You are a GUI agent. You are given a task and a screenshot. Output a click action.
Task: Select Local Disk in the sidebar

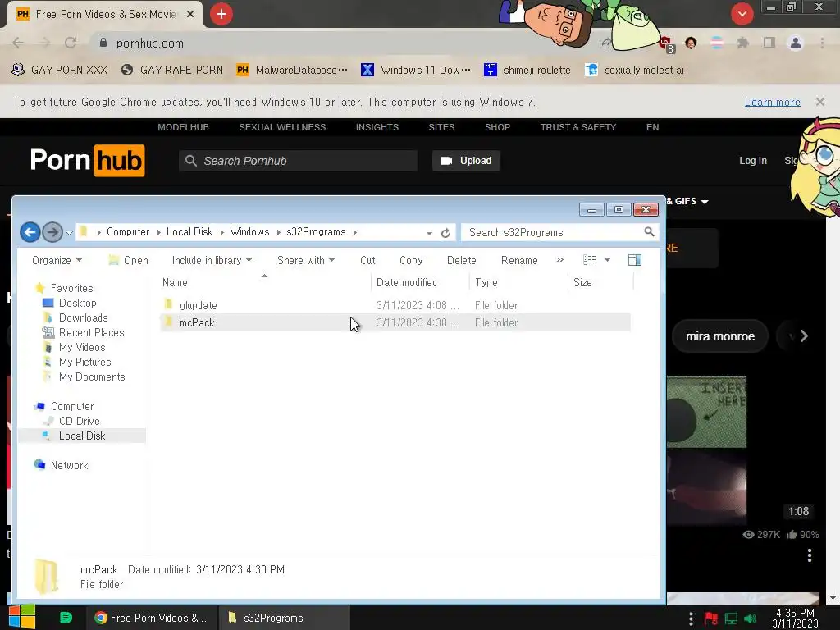click(82, 436)
